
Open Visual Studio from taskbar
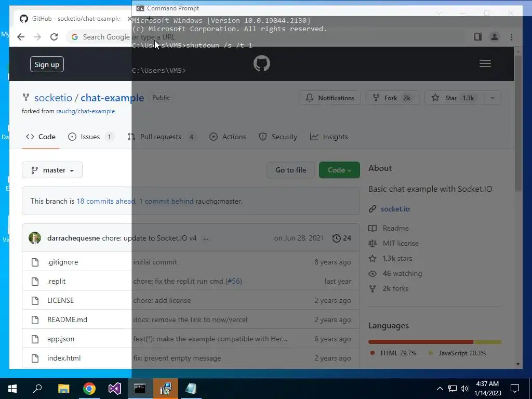tap(115, 389)
